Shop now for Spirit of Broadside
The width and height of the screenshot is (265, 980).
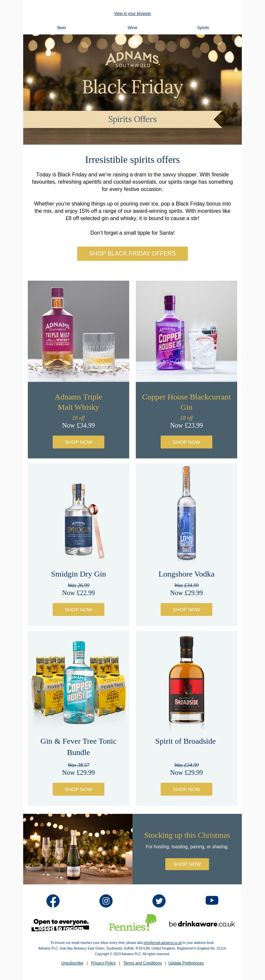point(186,789)
